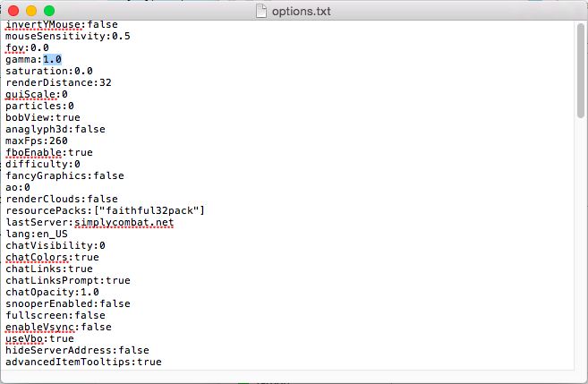Place cursor on the lang:en_US line
Viewport: 588px width, 384px height.
click(37, 234)
